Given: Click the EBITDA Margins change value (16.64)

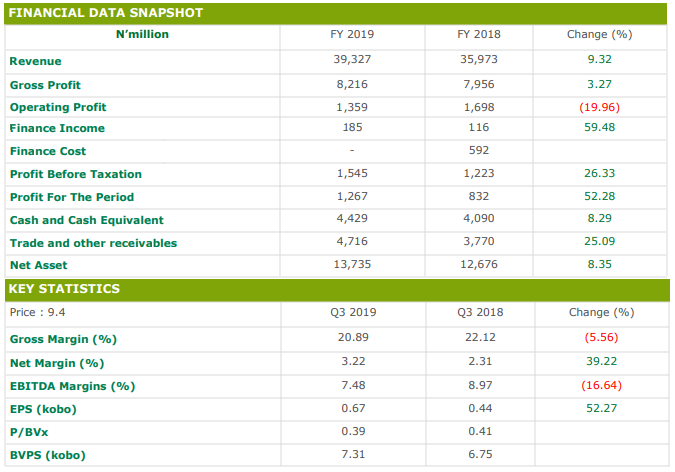Looking at the screenshot, I should point(601,385).
